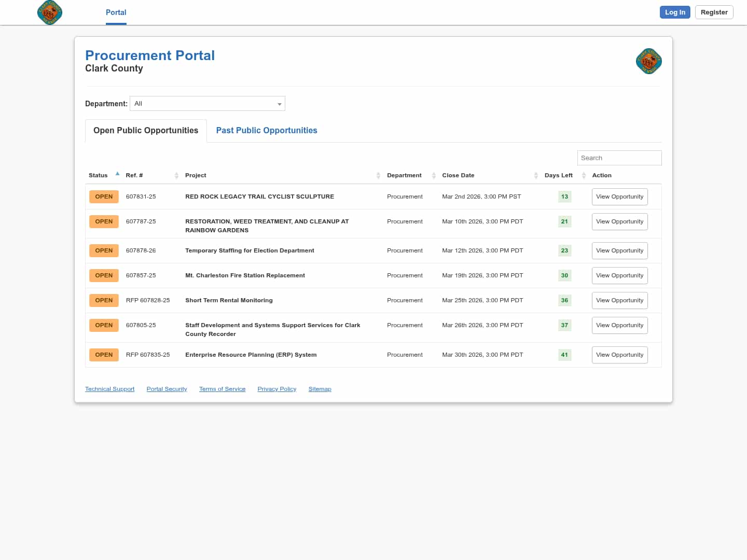747x560 pixels.
Task: Click the county seal beside Procurement Portal title
Action: 648,62
